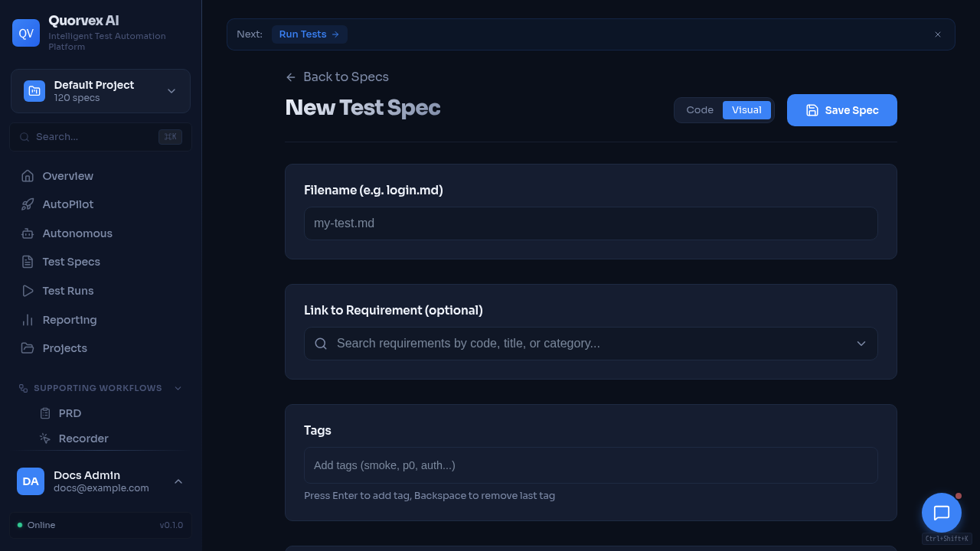Click the Ctrl+Shift+K shortcut label
Viewport: 980px width, 551px height.
pos(947,539)
